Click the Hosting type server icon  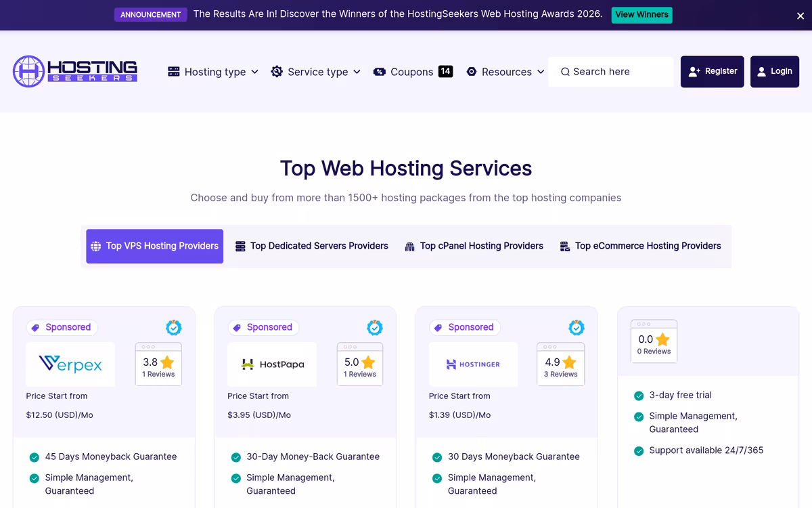point(174,71)
